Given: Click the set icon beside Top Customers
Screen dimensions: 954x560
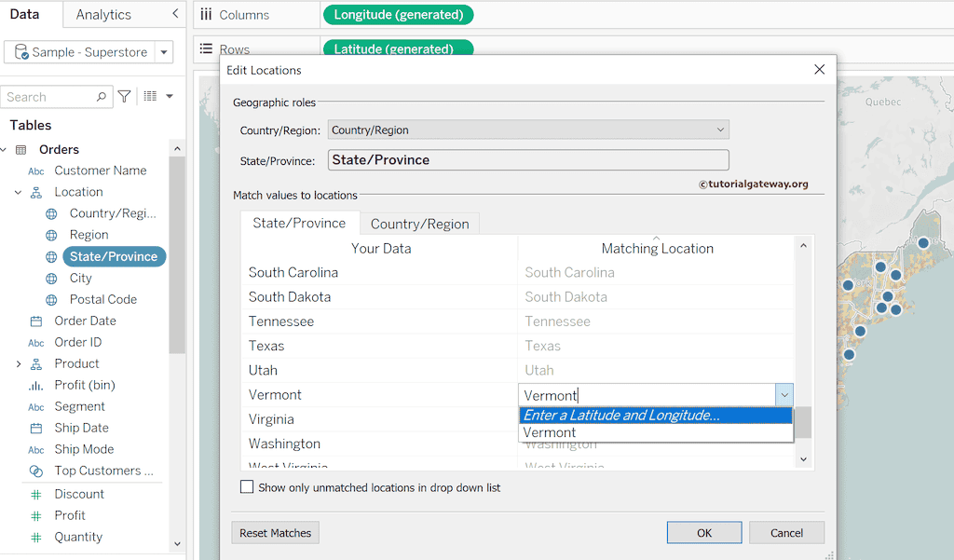Looking at the screenshot, I should click(36, 471).
